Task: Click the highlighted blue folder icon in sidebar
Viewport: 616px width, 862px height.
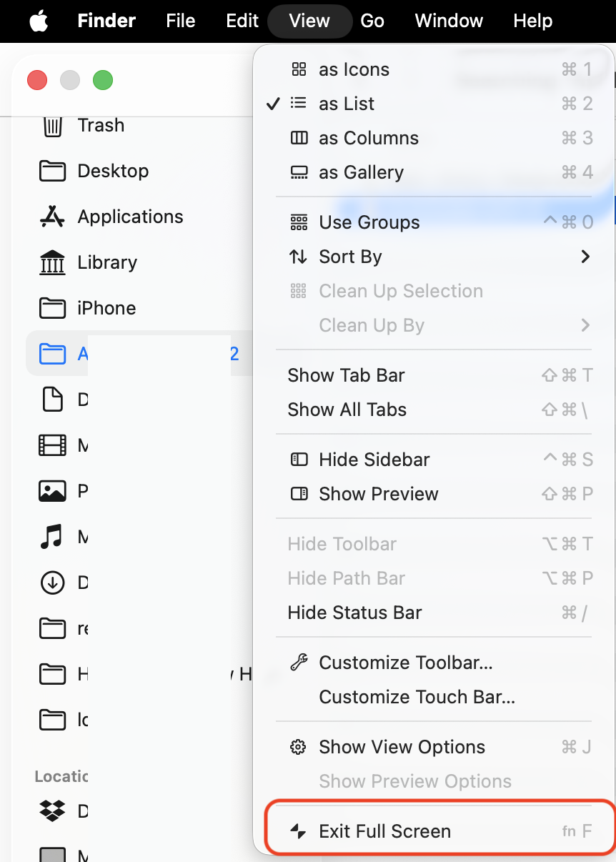Action: 52,354
